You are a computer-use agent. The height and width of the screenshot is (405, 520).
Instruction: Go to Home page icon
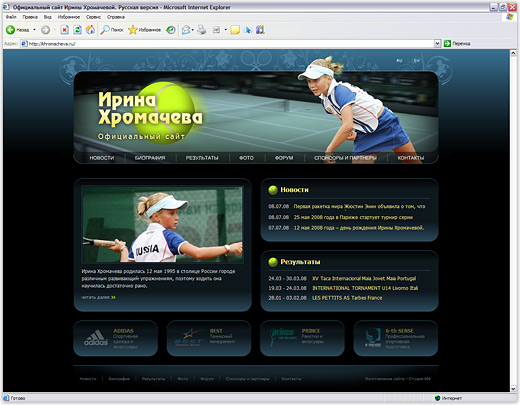90,30
